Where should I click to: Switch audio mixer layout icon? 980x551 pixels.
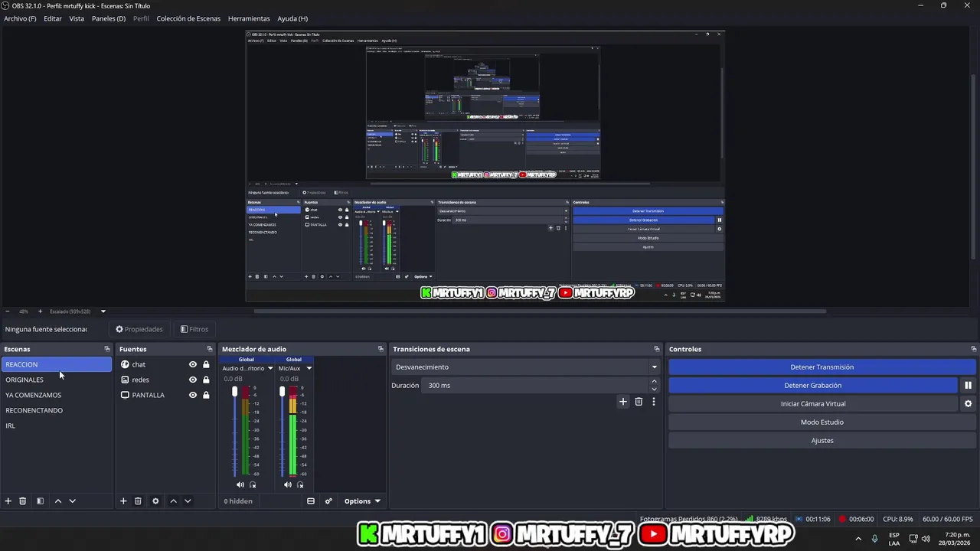311,501
